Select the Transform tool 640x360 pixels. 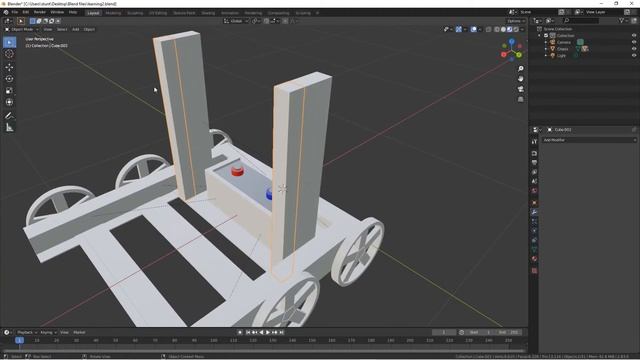pos(9,102)
